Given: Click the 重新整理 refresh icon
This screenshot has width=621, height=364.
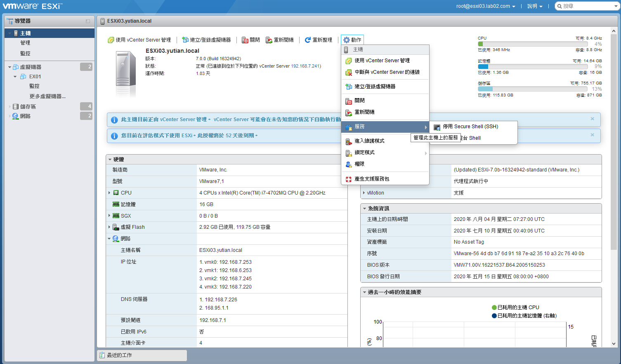Looking at the screenshot, I should [307, 40].
